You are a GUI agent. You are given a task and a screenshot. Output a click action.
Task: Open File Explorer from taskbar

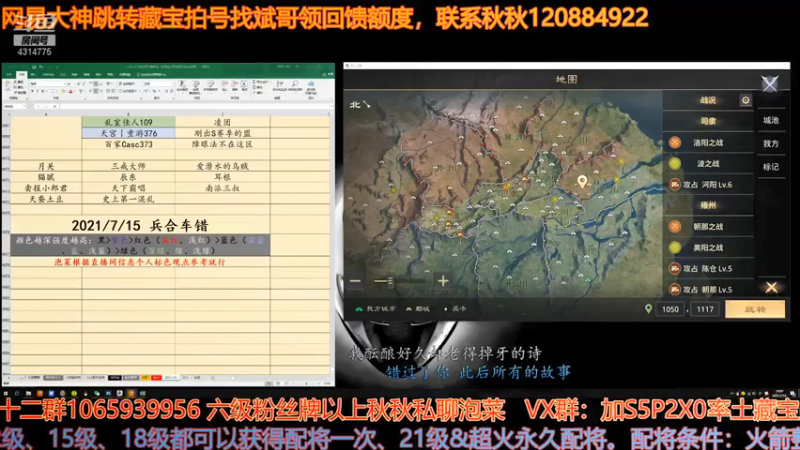(29, 393)
